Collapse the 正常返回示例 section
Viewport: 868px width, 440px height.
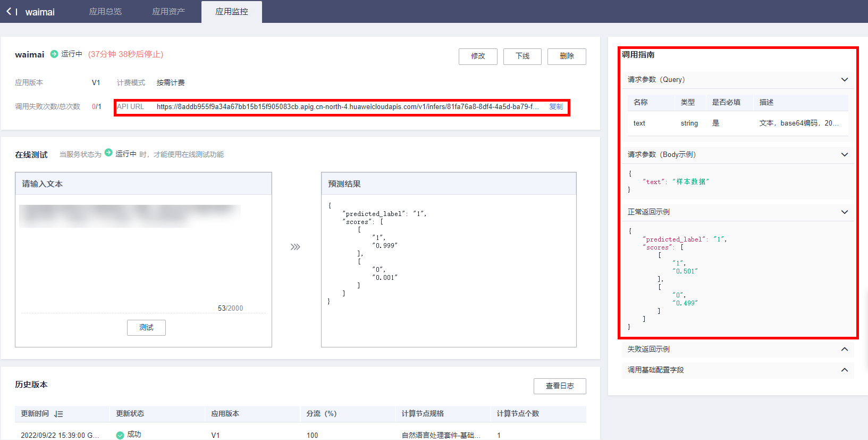pyautogui.click(x=844, y=212)
